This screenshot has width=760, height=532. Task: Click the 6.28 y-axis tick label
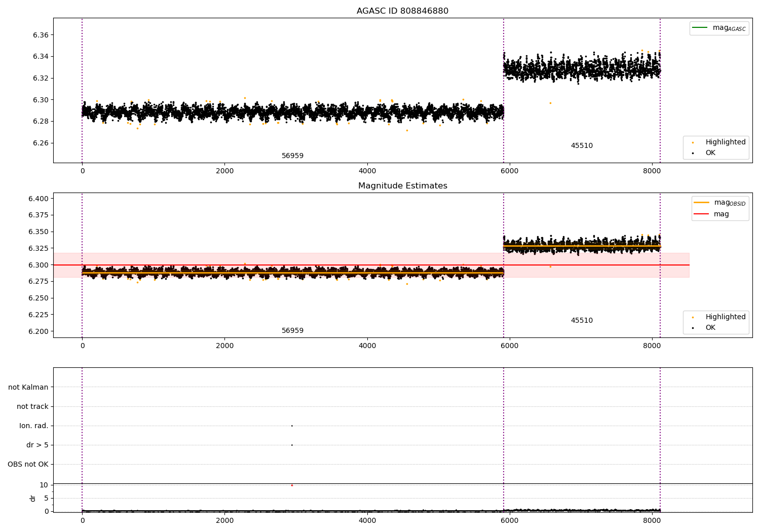41,121
